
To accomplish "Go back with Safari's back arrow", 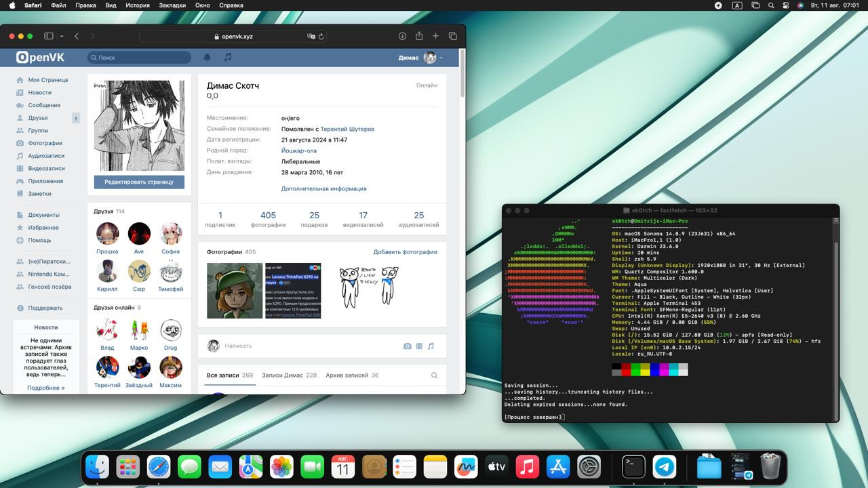I will pyautogui.click(x=77, y=36).
